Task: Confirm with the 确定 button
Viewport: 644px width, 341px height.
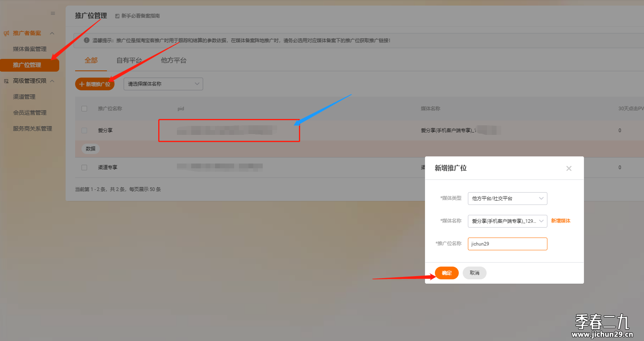Action: (x=447, y=273)
